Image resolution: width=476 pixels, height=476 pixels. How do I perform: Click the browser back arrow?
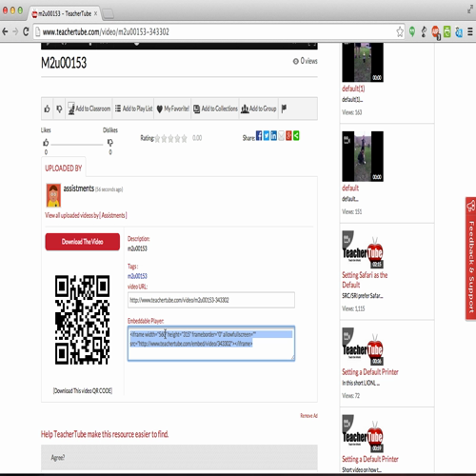coord(5,31)
